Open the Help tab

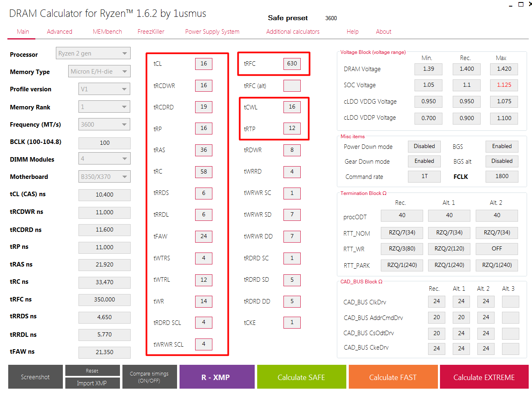352,32
